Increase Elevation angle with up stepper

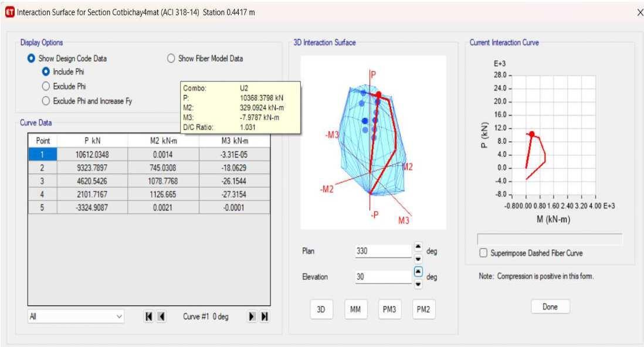[x=418, y=272]
